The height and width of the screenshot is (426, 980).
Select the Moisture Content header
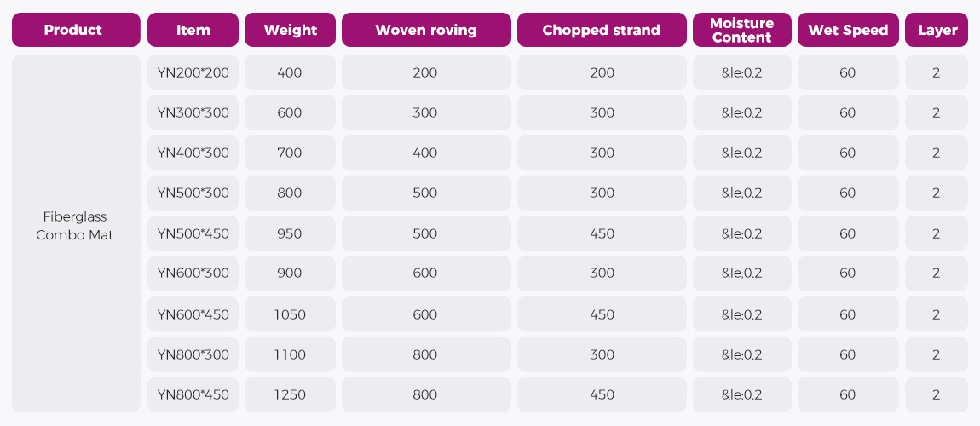pos(741,30)
